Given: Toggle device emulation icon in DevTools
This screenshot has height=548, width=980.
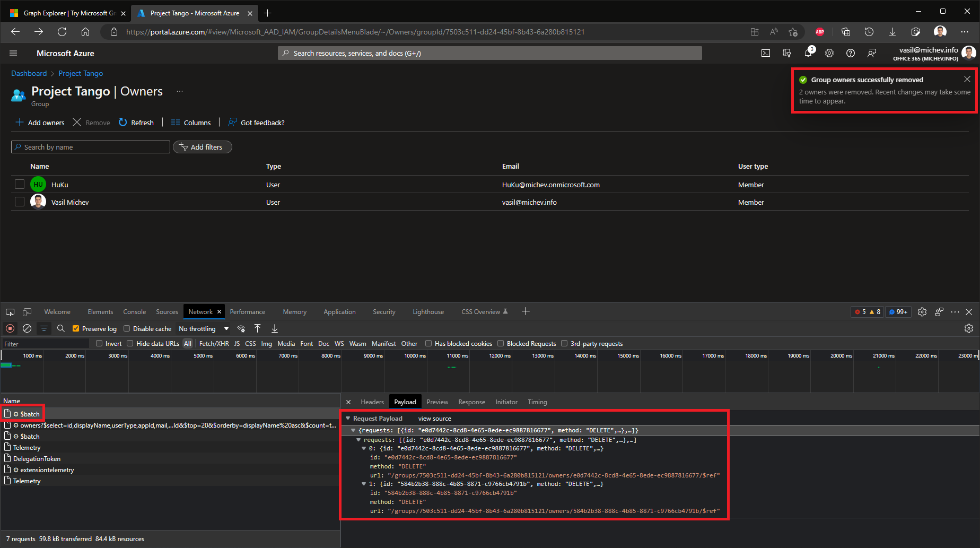Looking at the screenshot, I should 27,312.
